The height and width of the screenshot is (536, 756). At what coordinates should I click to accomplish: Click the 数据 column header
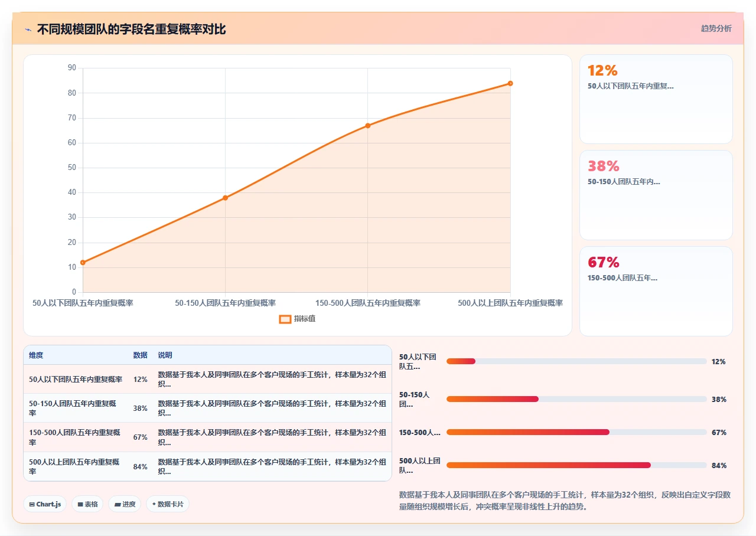click(x=140, y=355)
